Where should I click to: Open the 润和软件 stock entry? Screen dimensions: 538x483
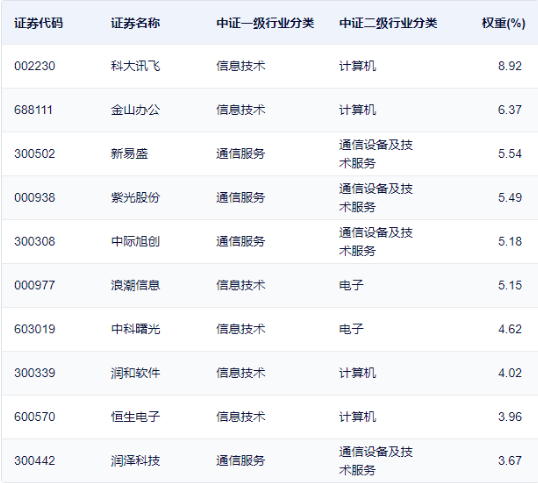pos(135,373)
